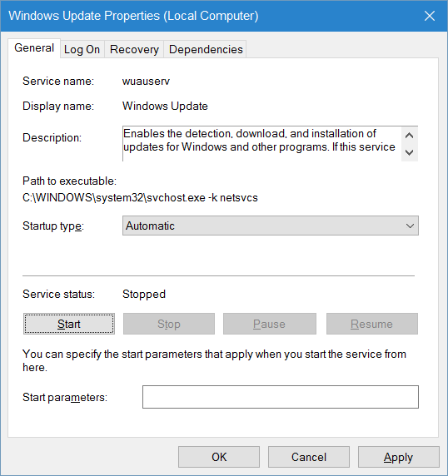Click the Display name label
Viewport: 448px width, 476px height.
(x=58, y=106)
